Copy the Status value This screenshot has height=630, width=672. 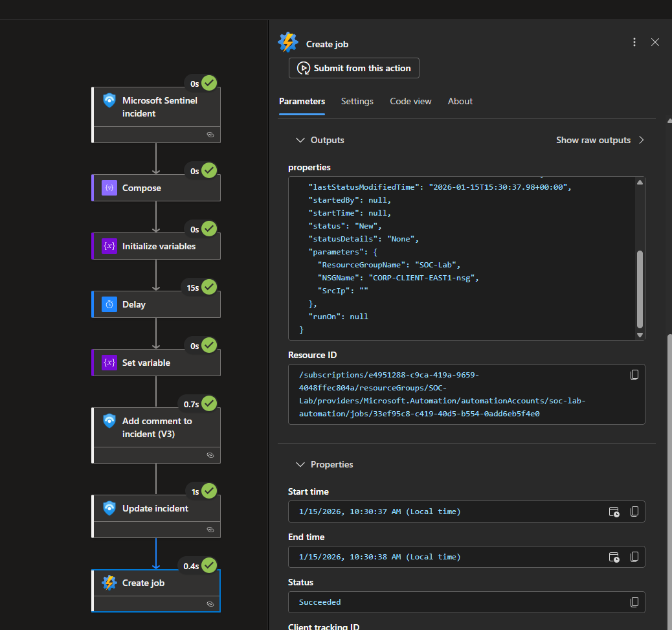click(634, 602)
